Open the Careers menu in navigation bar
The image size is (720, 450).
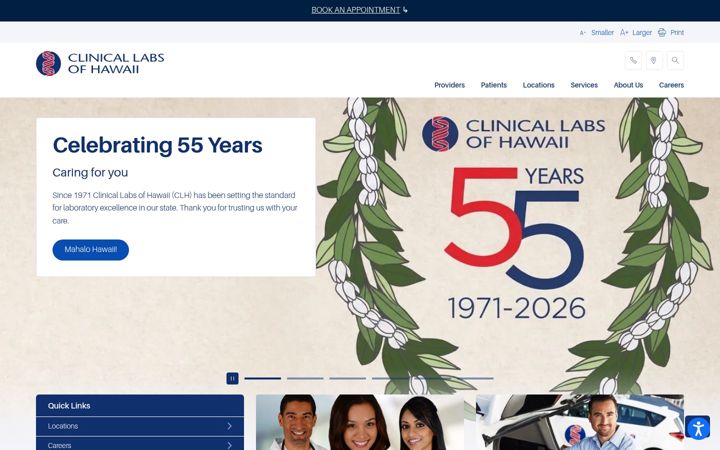[x=671, y=85]
